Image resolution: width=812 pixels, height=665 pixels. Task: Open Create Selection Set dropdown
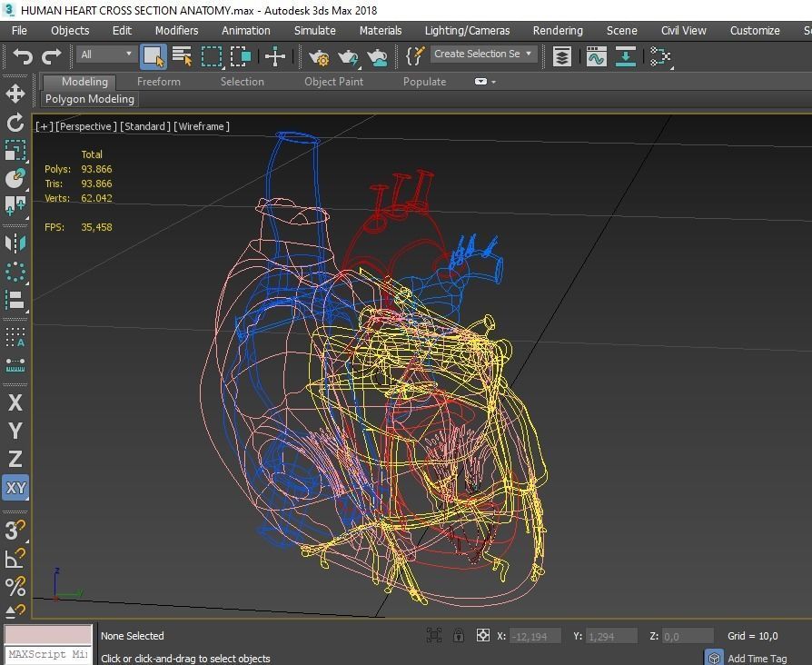483,54
